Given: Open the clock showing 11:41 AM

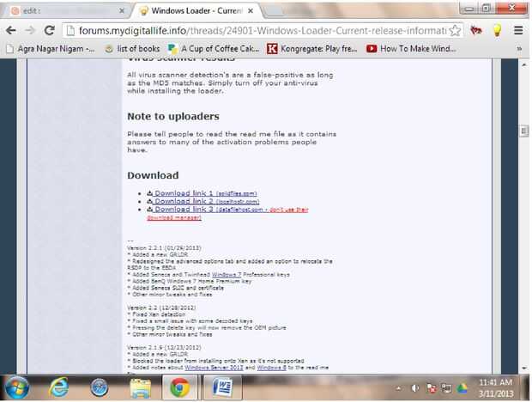Looking at the screenshot, I should coord(496,388).
